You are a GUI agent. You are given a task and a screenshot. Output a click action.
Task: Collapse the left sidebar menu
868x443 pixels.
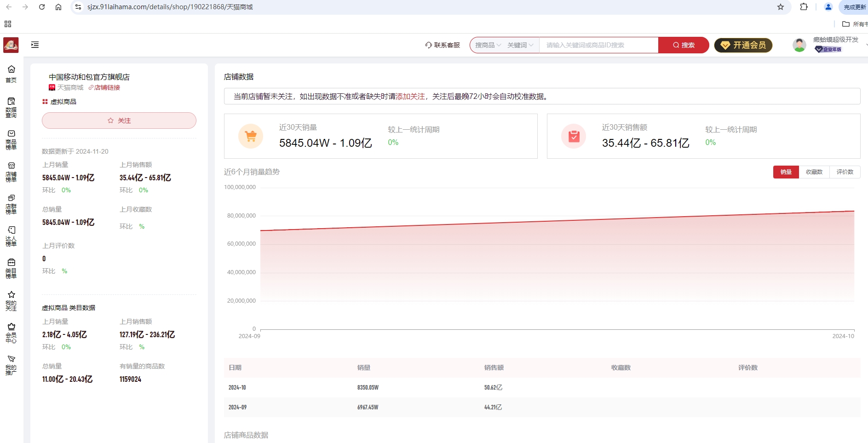coord(35,45)
